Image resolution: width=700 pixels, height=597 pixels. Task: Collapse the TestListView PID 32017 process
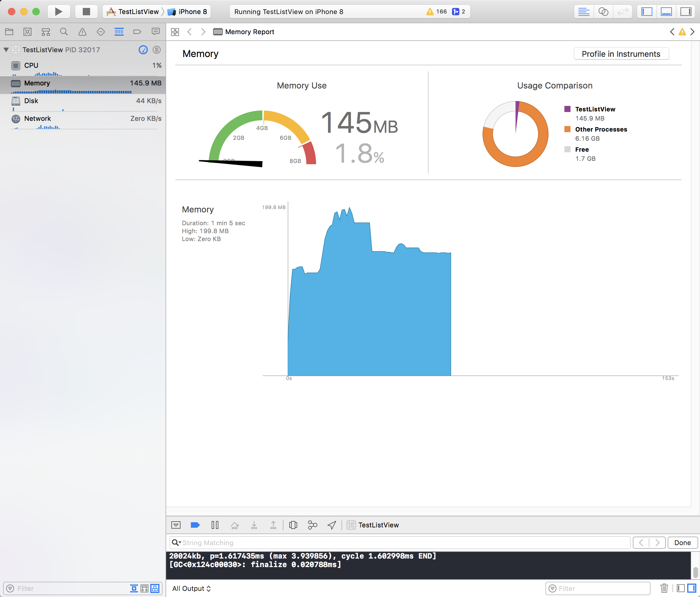(x=6, y=50)
